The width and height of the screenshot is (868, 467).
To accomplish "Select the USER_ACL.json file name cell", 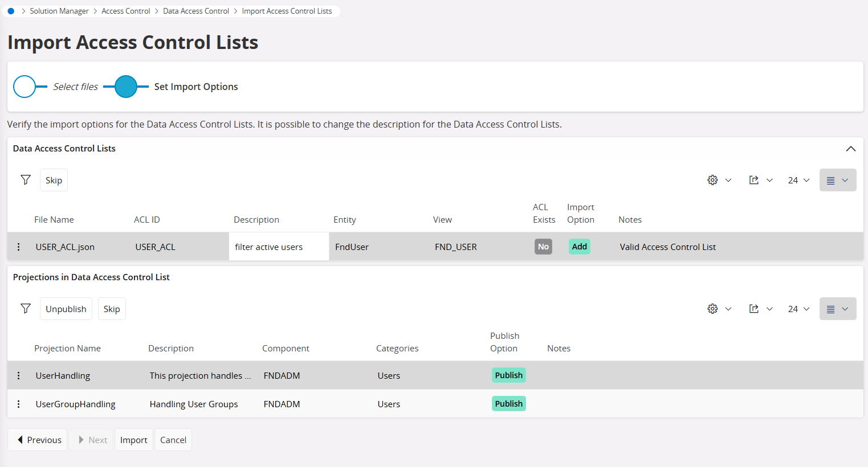I will [65, 247].
